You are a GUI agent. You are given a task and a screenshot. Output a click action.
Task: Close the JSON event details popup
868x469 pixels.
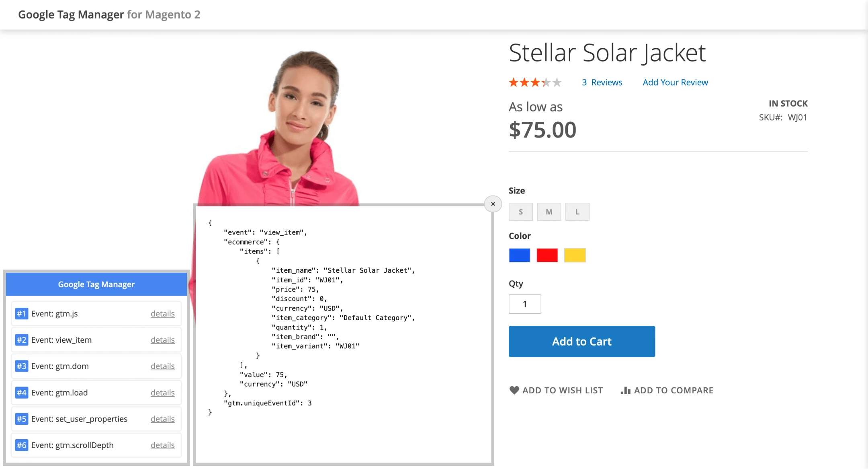coord(493,204)
